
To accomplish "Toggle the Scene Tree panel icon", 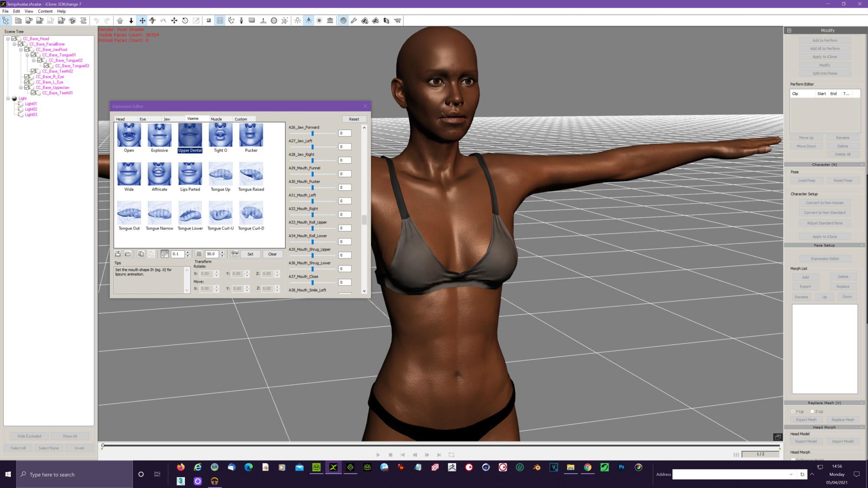I will pyautogui.click(x=6, y=20).
